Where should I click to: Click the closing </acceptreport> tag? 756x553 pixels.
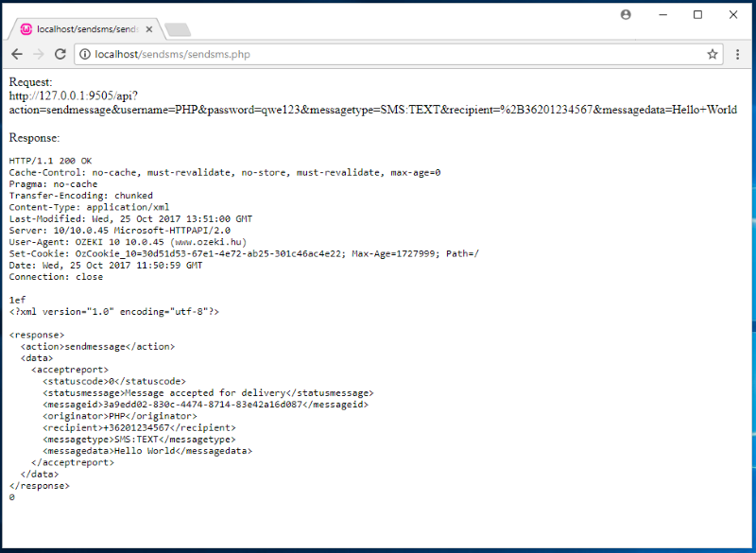pyautogui.click(x=73, y=462)
